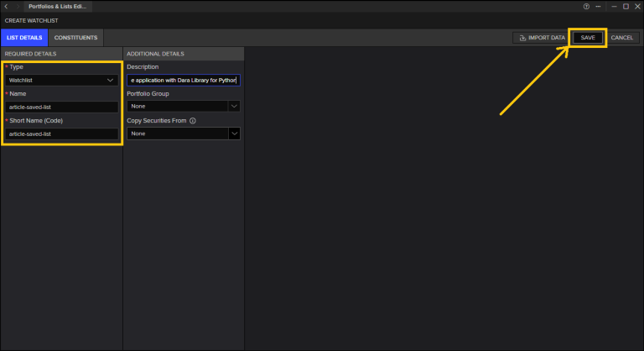Viewport: 644px width, 351px height.
Task: Click into the Description text field
Action: pyautogui.click(x=184, y=81)
